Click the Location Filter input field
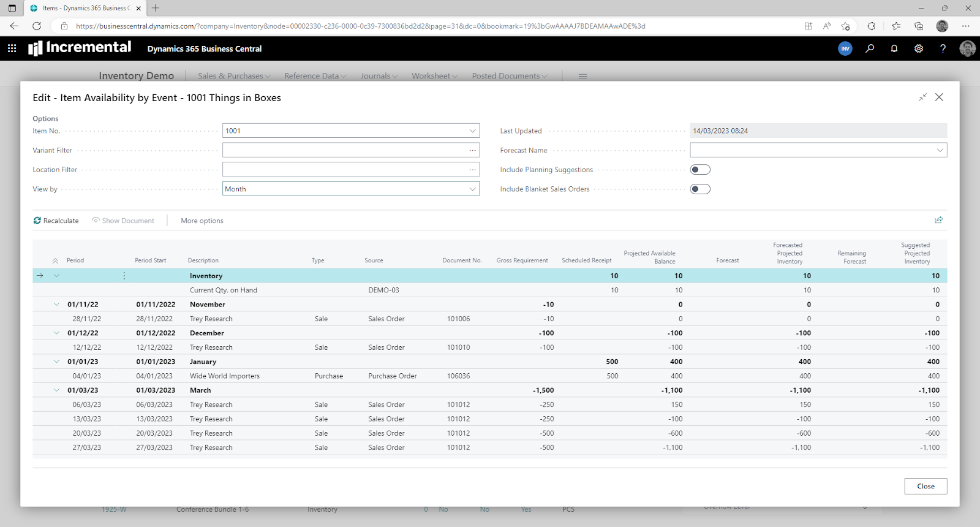This screenshot has height=527, width=980. pos(350,170)
